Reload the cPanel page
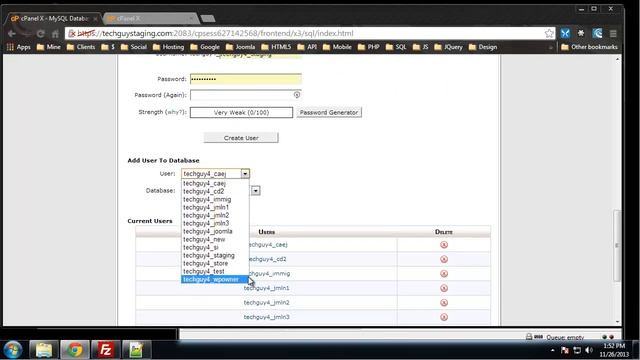Image resolution: width=640 pixels, height=360 pixels. 40,34
